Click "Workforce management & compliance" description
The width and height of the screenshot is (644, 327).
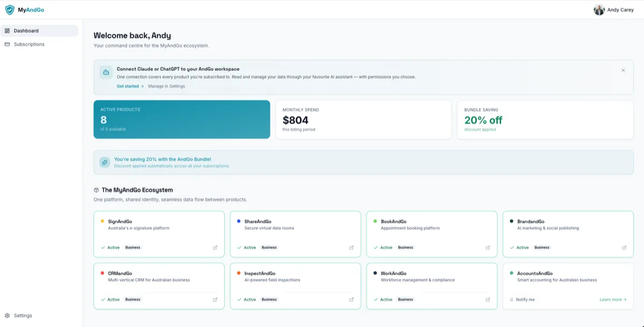[x=418, y=280]
